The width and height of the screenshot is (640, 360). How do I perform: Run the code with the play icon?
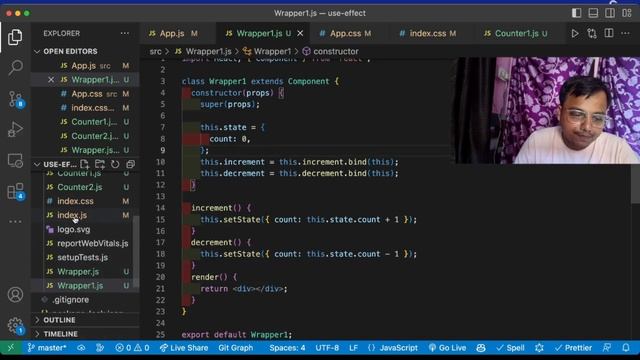tap(575, 33)
